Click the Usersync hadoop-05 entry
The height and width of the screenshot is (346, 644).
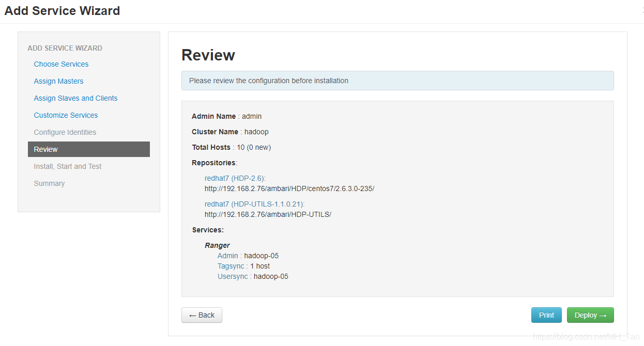pyautogui.click(x=253, y=276)
